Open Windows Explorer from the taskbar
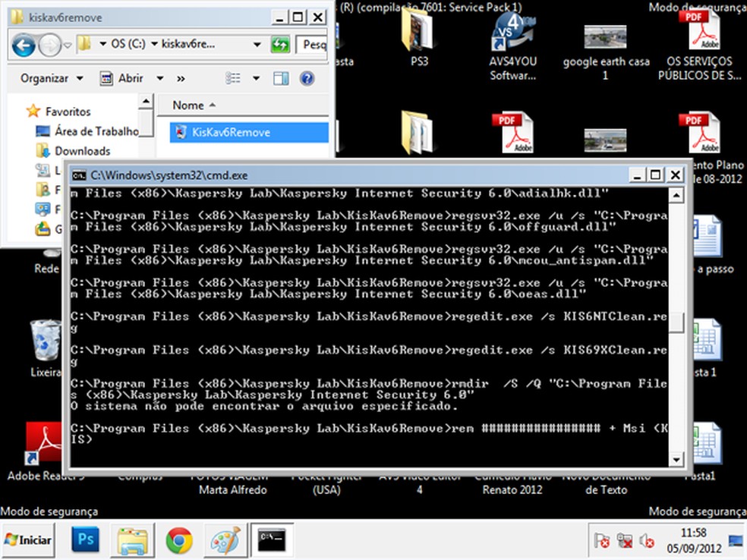The height and width of the screenshot is (560, 747). point(132,540)
